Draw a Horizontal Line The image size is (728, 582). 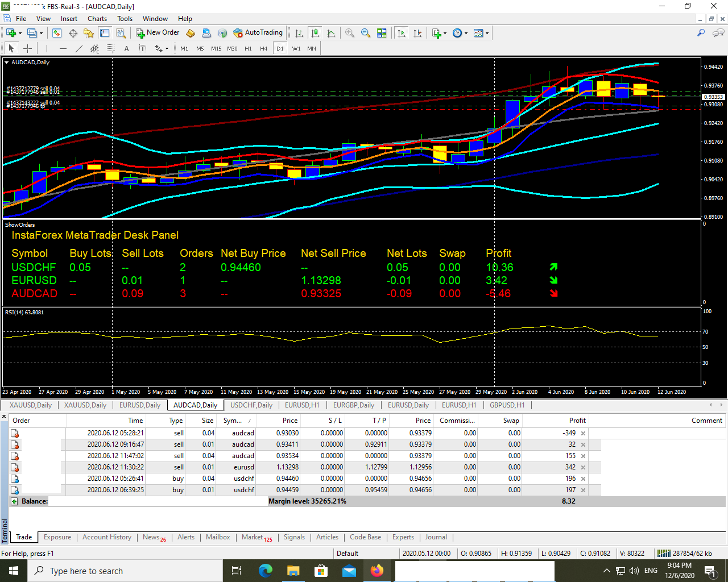(x=63, y=49)
